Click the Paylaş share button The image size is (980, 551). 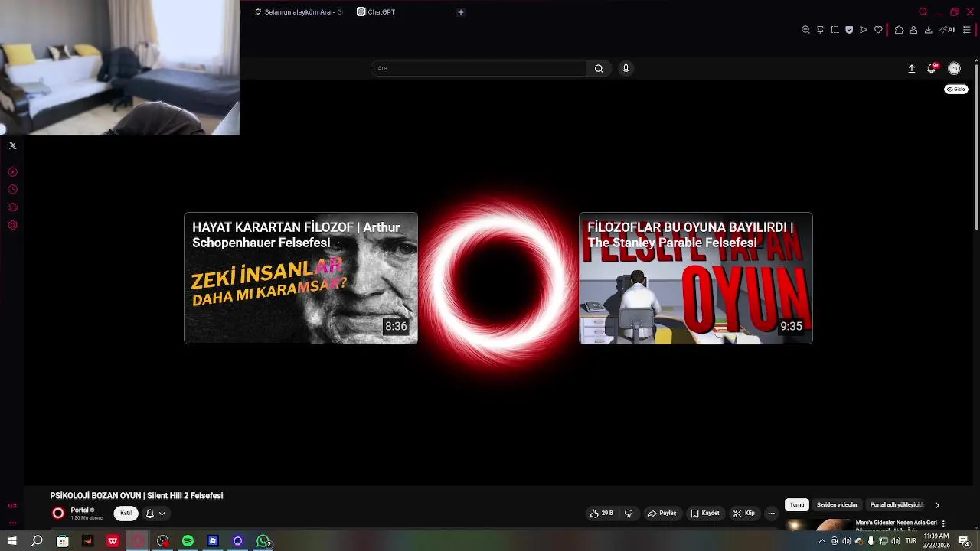(x=661, y=514)
